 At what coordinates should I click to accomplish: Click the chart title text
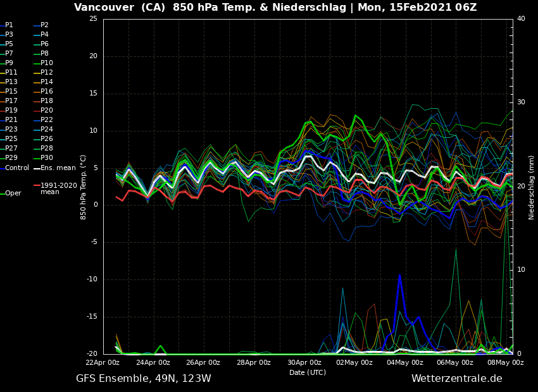tap(275, 8)
